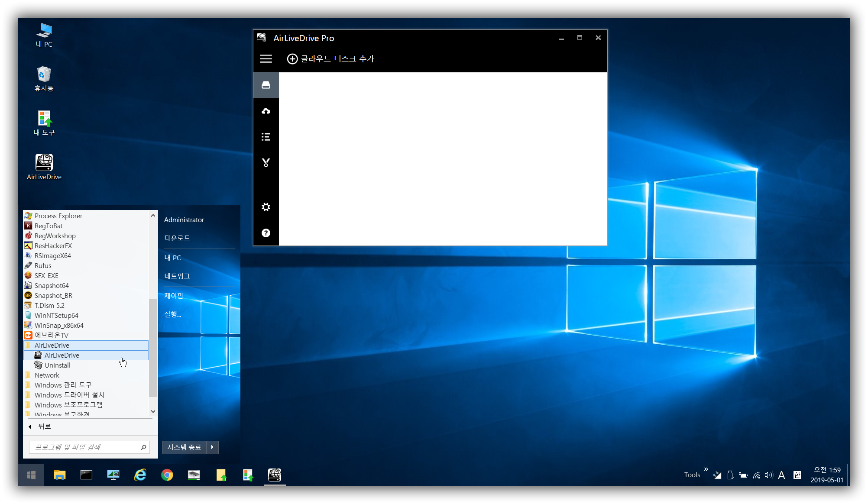Select the Disks drive icon in sidebar

(266, 85)
